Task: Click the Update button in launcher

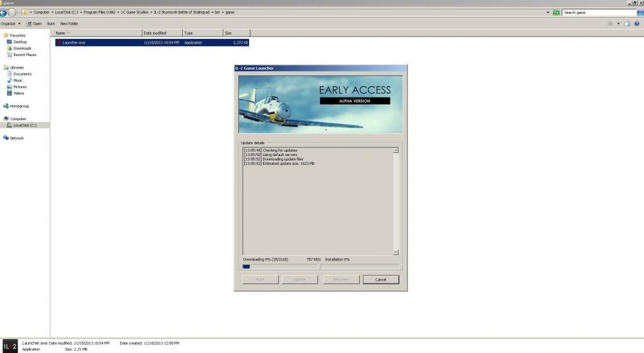Action: 299,279
